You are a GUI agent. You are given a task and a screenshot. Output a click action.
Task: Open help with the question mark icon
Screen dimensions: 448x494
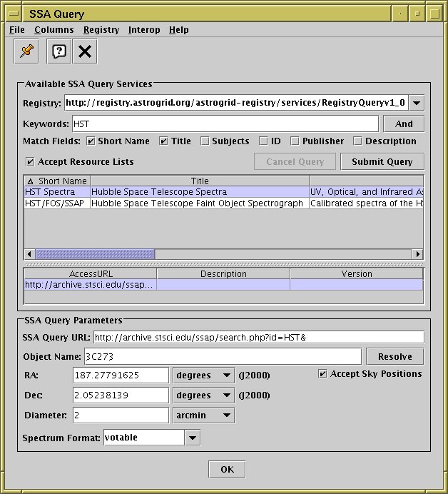point(59,51)
